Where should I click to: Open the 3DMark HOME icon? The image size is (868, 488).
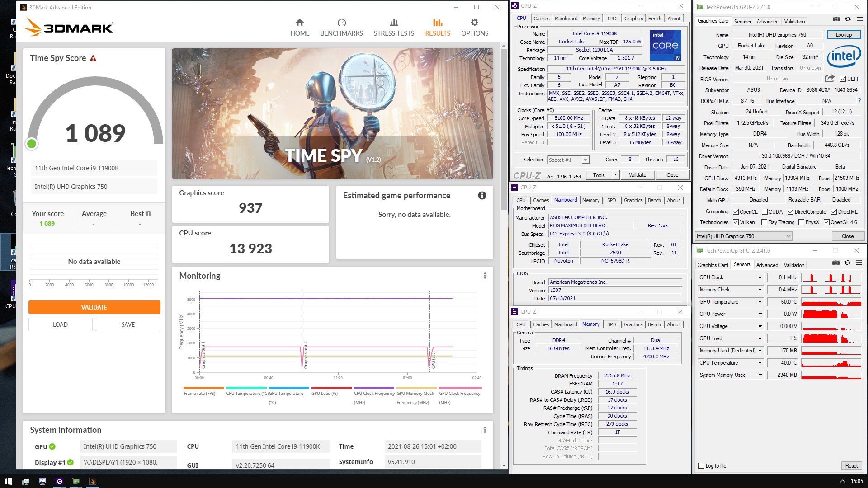click(299, 22)
